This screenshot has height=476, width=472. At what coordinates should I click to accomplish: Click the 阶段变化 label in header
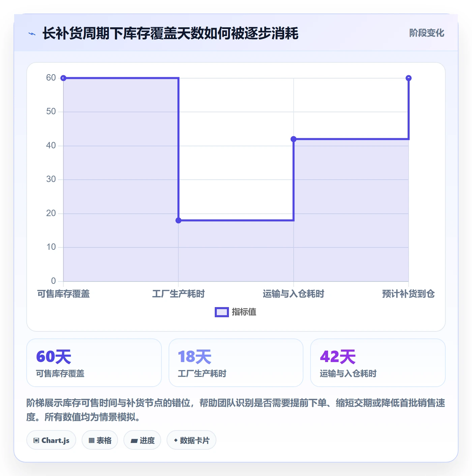(x=427, y=33)
